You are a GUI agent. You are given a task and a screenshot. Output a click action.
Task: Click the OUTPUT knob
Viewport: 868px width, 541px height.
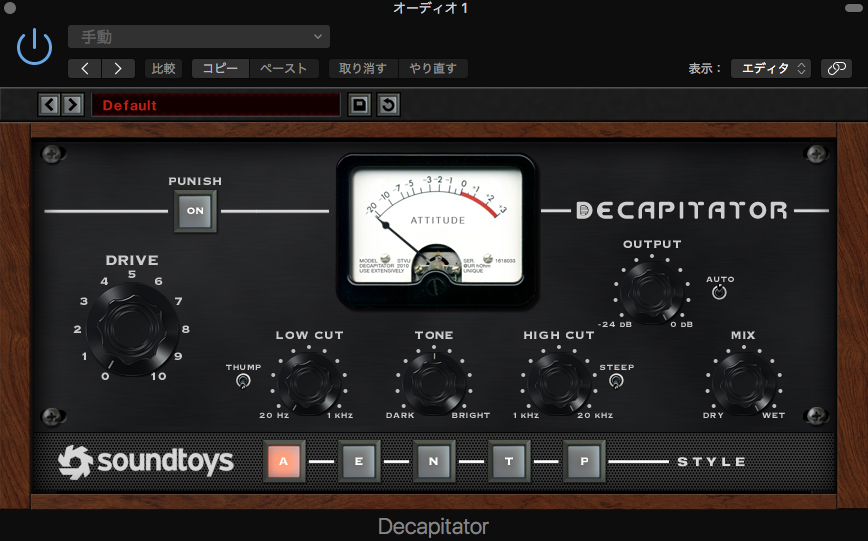coord(652,291)
